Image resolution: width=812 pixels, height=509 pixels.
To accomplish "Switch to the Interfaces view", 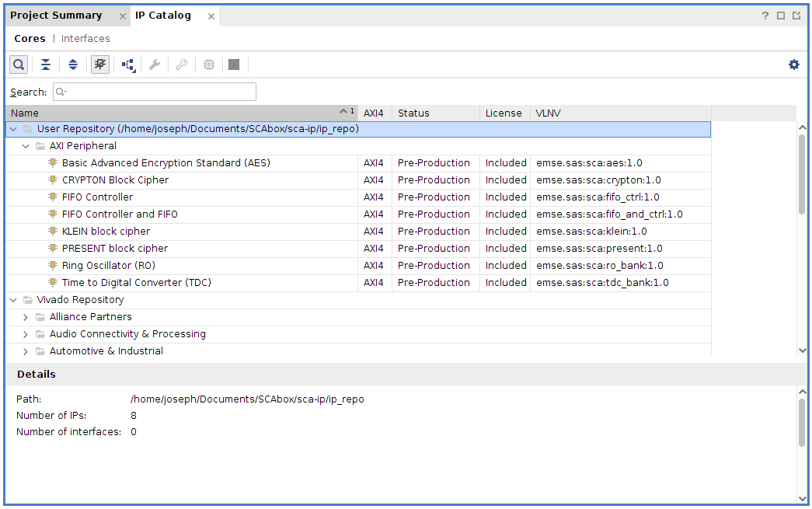I will pyautogui.click(x=85, y=39).
